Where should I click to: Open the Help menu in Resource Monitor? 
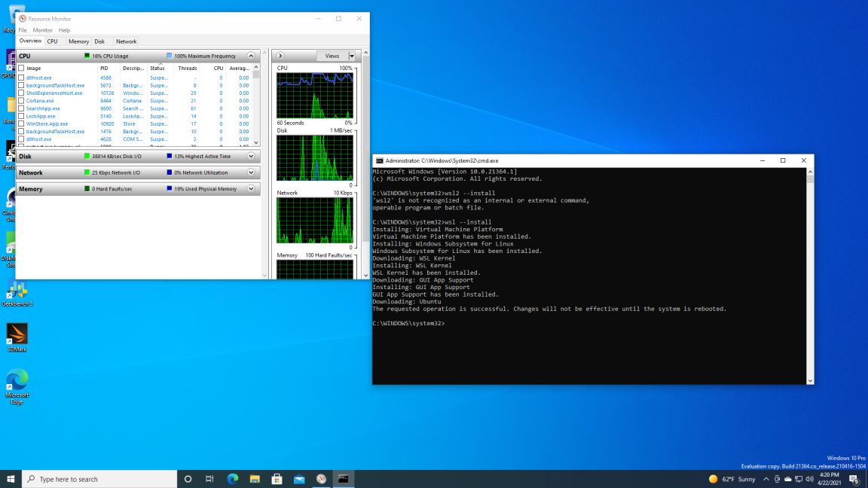point(64,30)
